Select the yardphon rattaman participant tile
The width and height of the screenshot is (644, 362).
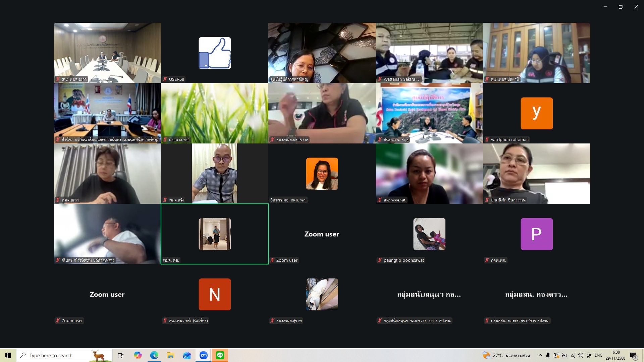click(536, 113)
